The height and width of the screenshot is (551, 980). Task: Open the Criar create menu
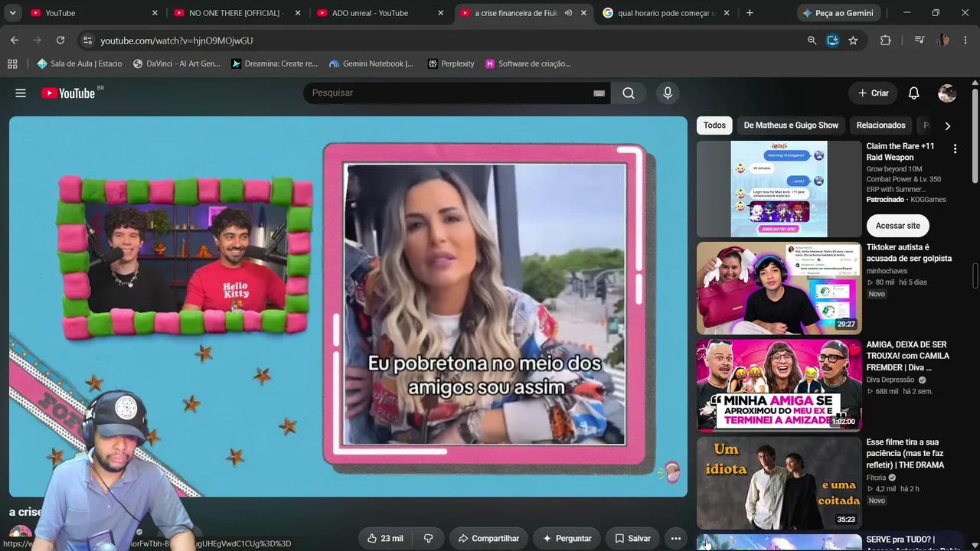click(x=873, y=93)
